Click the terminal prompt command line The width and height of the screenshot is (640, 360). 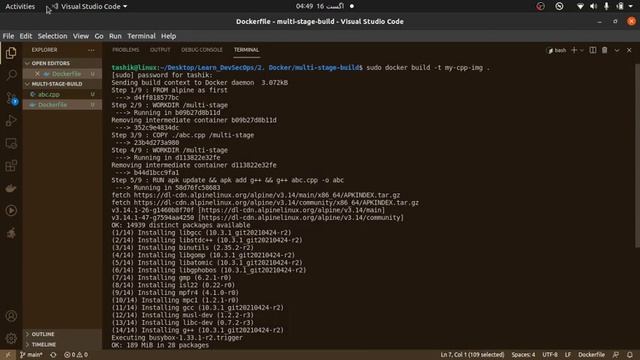pos(301,68)
